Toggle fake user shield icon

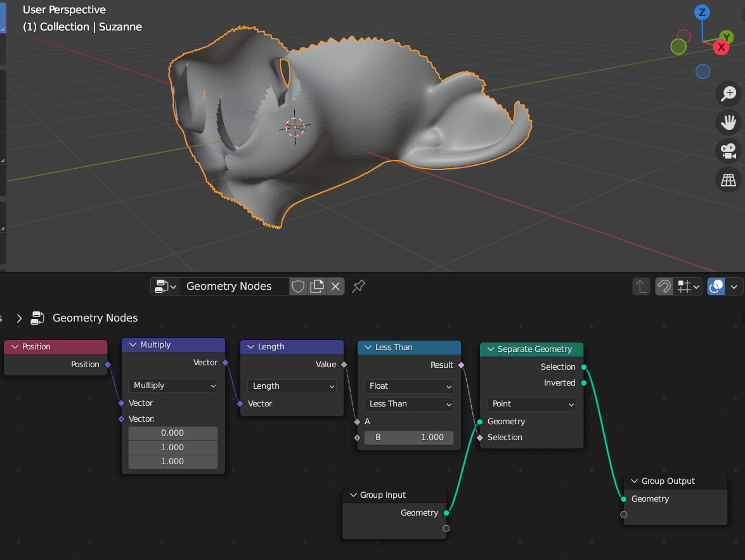(x=298, y=286)
